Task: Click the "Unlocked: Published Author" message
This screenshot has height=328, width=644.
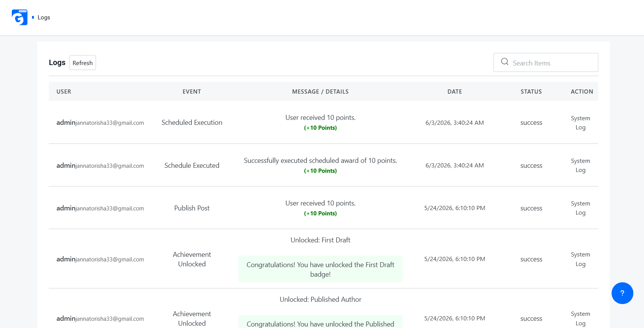Action: pos(320,299)
